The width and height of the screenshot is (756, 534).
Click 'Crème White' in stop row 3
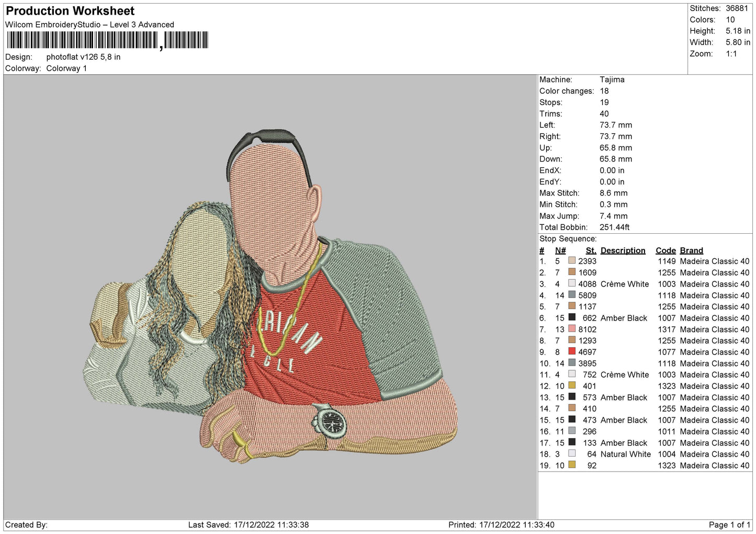point(625,284)
